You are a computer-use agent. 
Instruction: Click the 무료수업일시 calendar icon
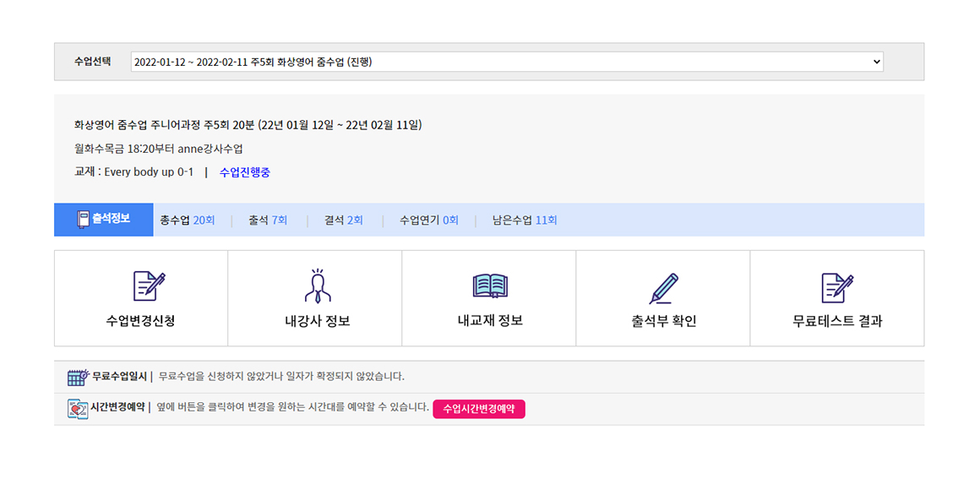pos(78,377)
